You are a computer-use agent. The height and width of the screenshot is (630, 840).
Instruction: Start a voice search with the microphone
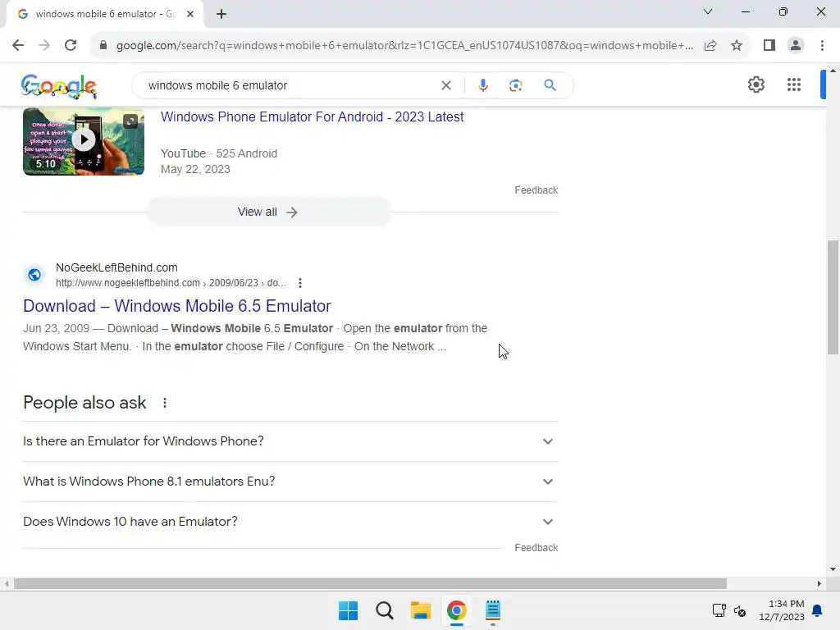482,85
